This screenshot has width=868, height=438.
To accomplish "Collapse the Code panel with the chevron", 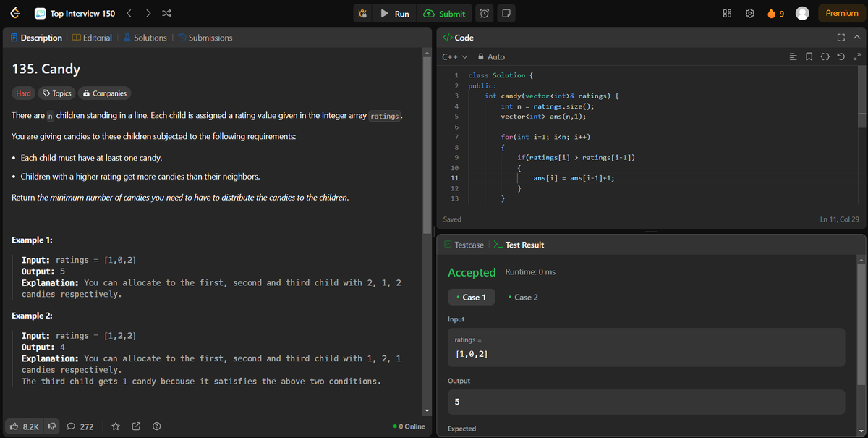I will [857, 37].
